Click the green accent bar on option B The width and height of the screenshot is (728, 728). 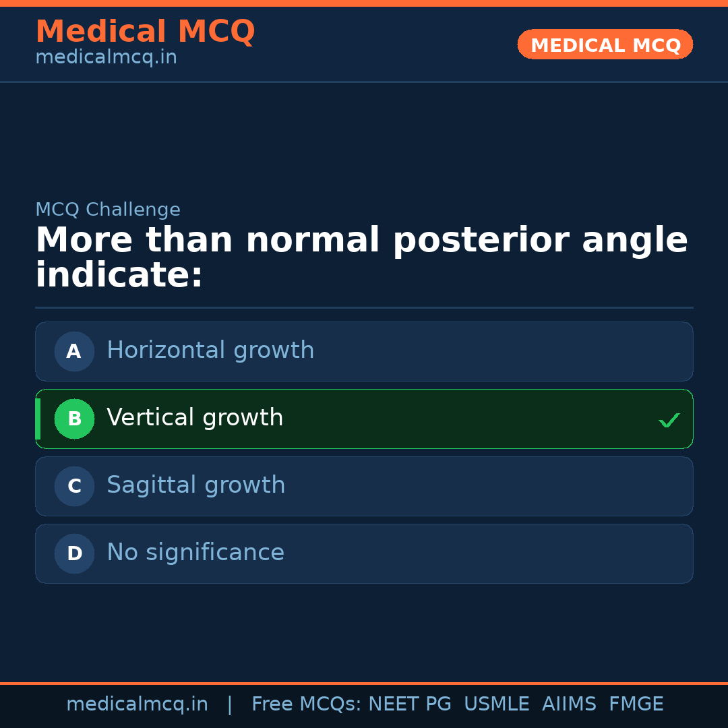(38, 419)
